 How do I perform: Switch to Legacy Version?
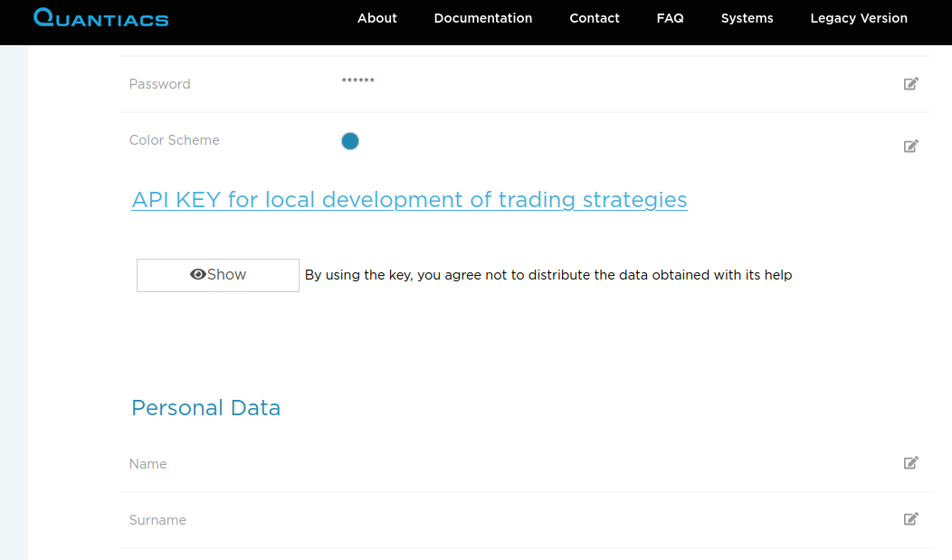[859, 18]
